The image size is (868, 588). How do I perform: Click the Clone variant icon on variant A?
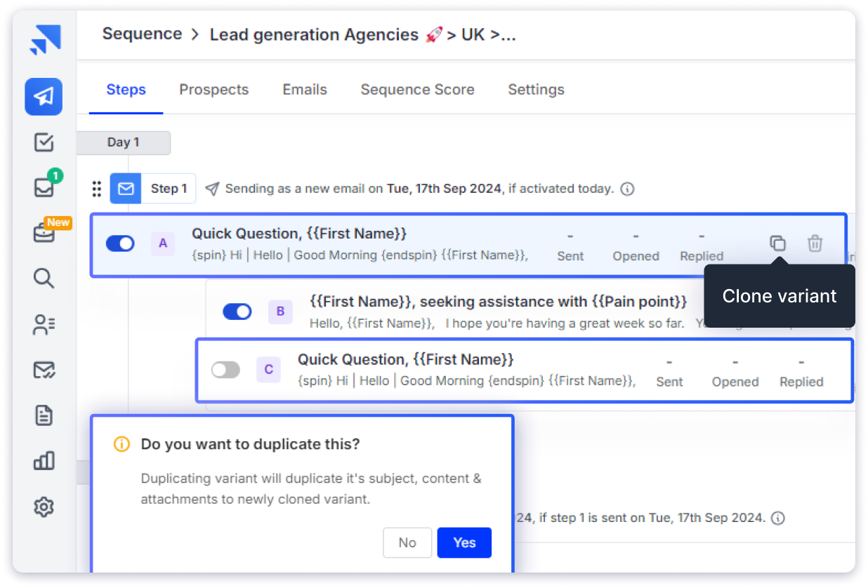pyautogui.click(x=777, y=243)
